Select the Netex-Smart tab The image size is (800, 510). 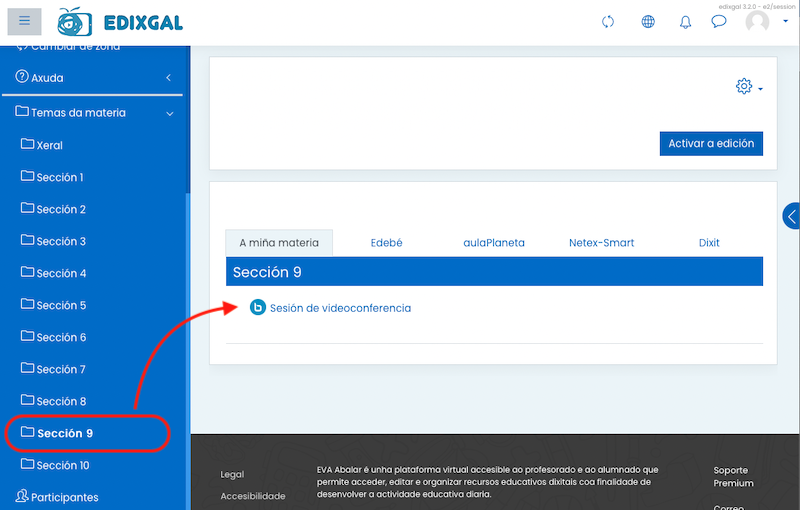click(x=601, y=243)
